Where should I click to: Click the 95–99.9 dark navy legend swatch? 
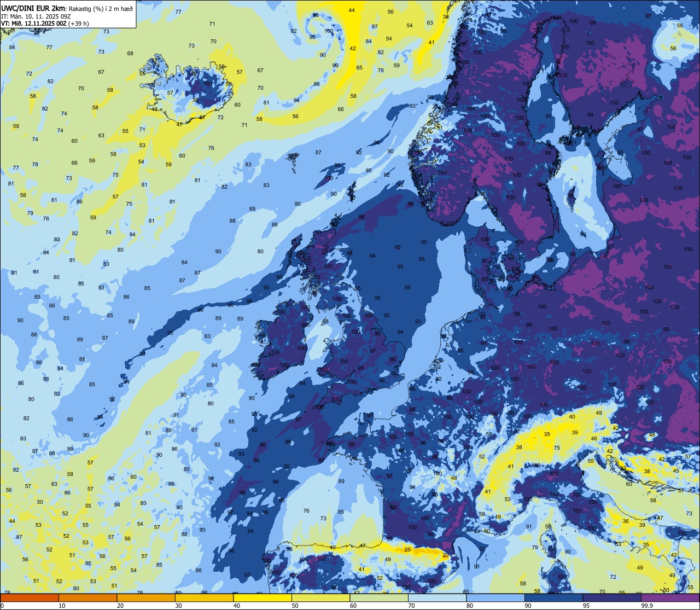pyautogui.click(x=612, y=598)
